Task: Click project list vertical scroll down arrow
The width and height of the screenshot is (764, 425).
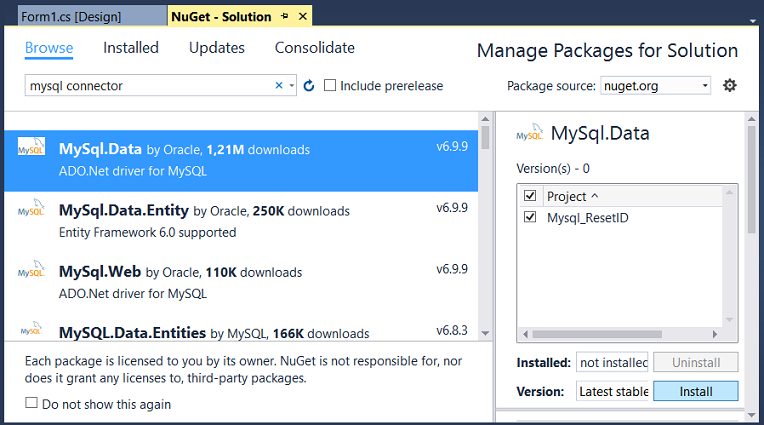Action: pos(729,320)
